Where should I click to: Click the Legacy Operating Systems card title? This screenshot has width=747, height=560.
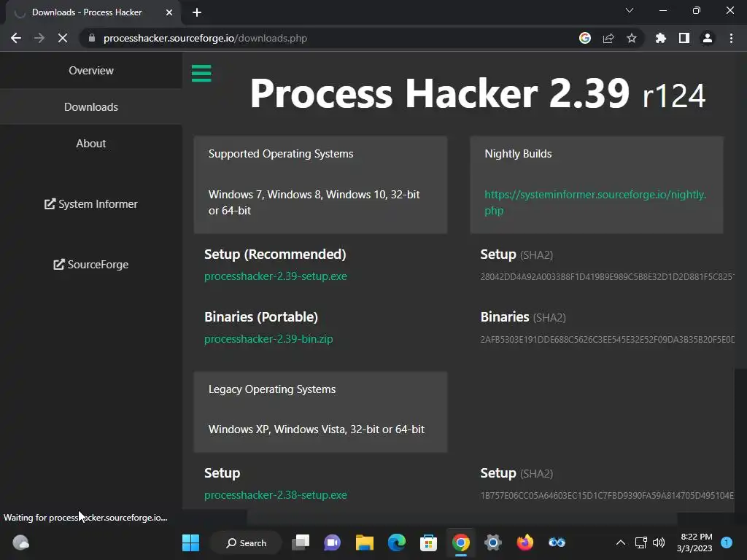[x=272, y=389]
